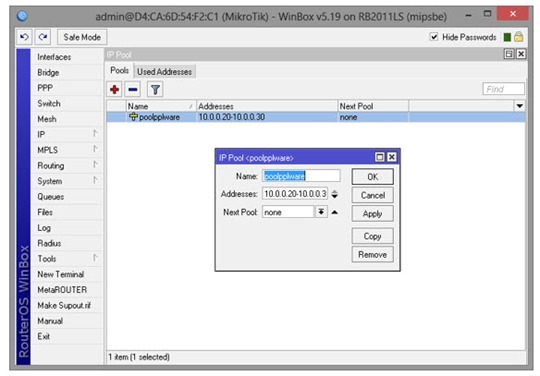Open the column selector dropdown in table header
Screen dimensions: 540x376
click(x=520, y=106)
